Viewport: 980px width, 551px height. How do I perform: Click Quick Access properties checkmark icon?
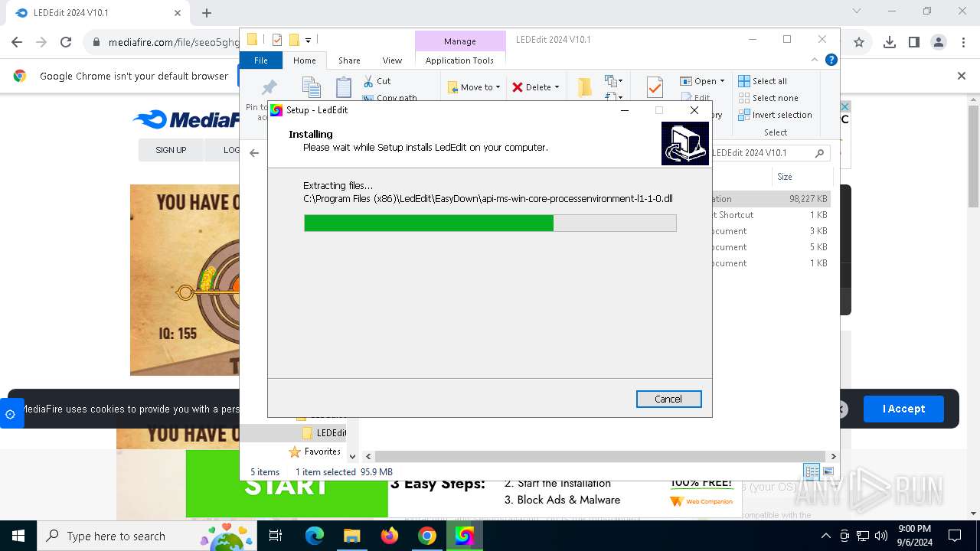(276, 40)
